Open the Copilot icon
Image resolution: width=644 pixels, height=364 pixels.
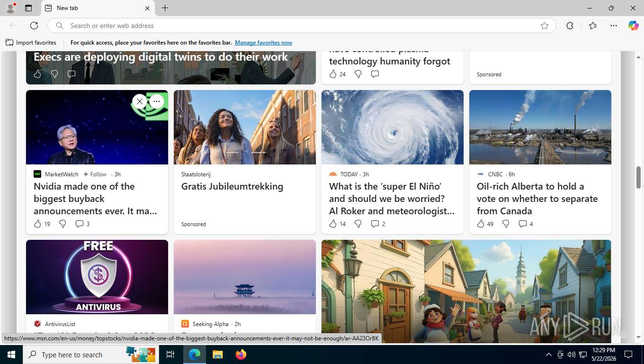[634, 26]
